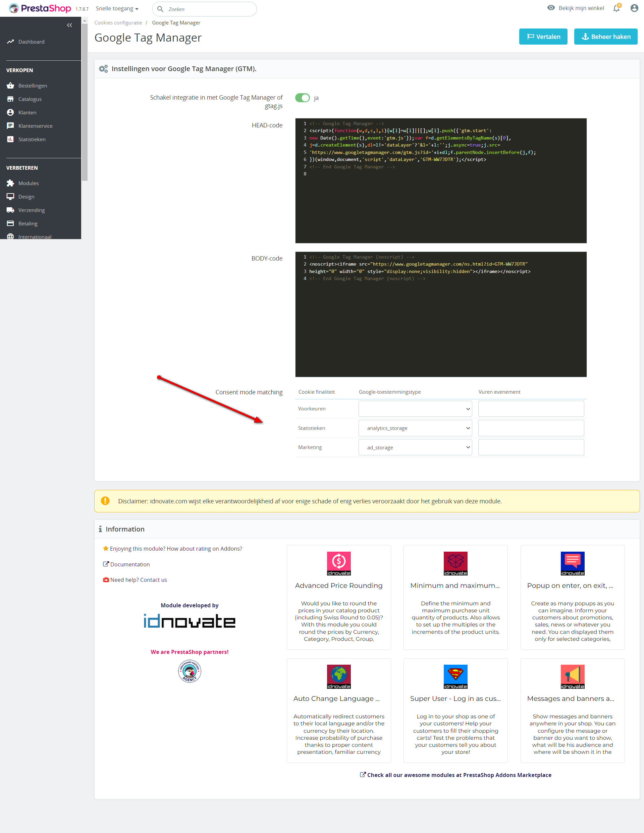Open Marketing ad_storage dropdown

(415, 447)
